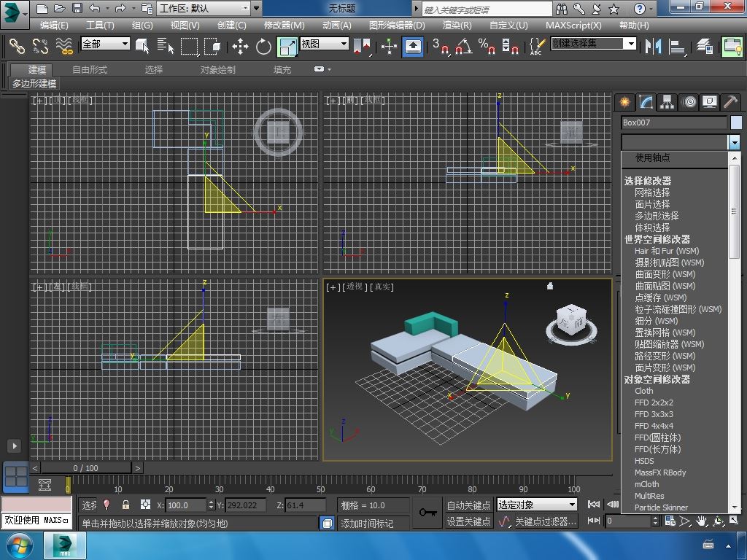The height and width of the screenshot is (560, 747).
Task: Open the 视图 reference coordinate dropdown
Action: tap(324, 43)
